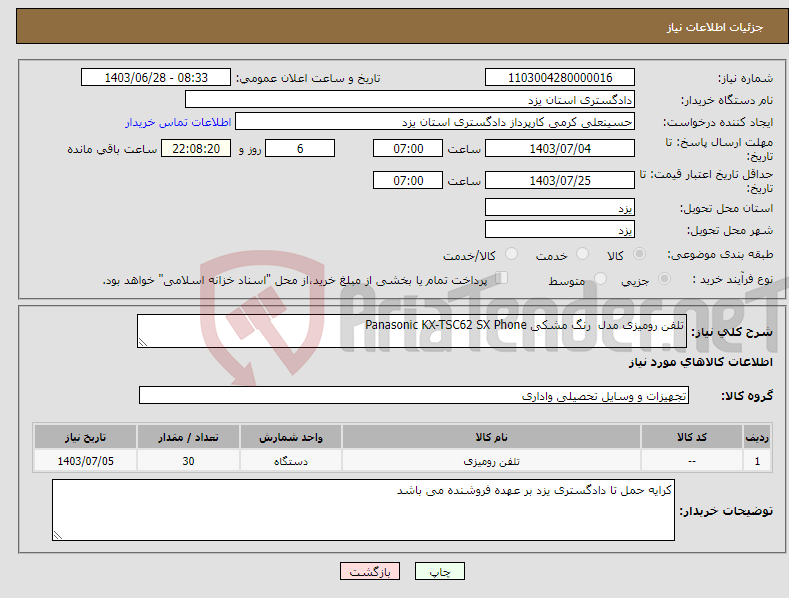Select the متوسط purchase type radio
Screen dimensions: 789x598
coord(600,278)
